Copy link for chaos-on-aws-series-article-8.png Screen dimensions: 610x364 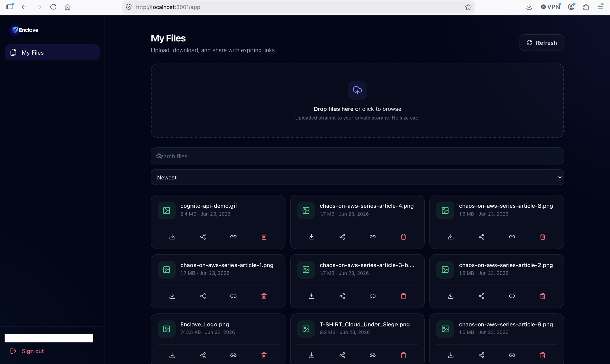512,237
